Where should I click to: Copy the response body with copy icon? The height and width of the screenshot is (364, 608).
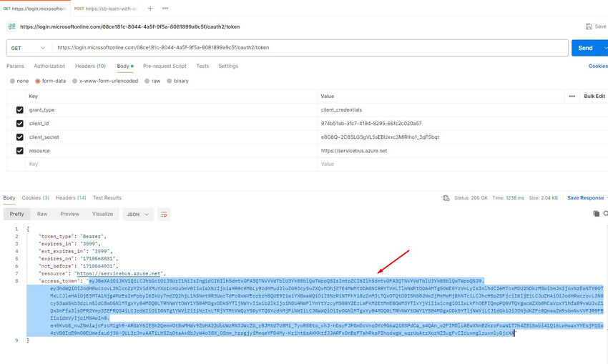pyautogui.click(x=596, y=214)
